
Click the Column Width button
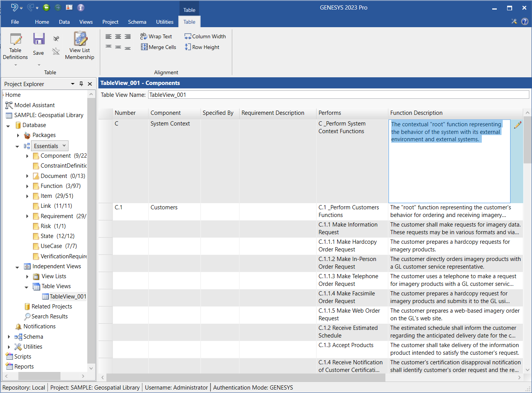click(205, 36)
